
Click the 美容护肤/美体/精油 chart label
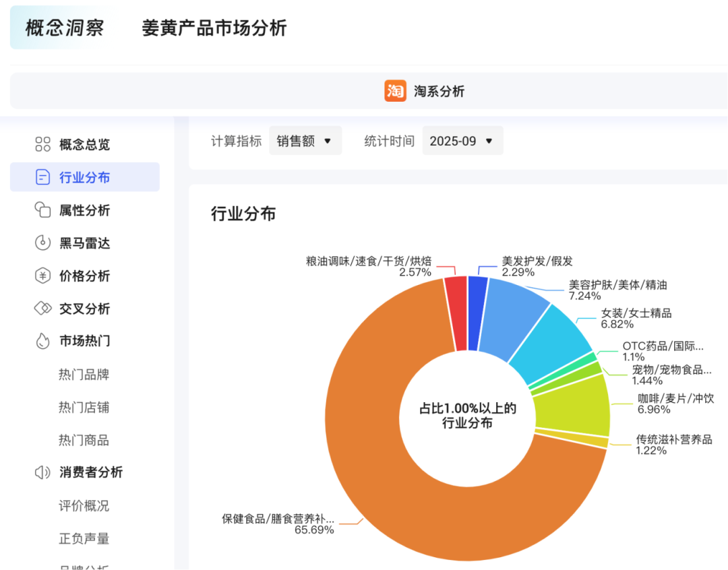[x=617, y=285]
